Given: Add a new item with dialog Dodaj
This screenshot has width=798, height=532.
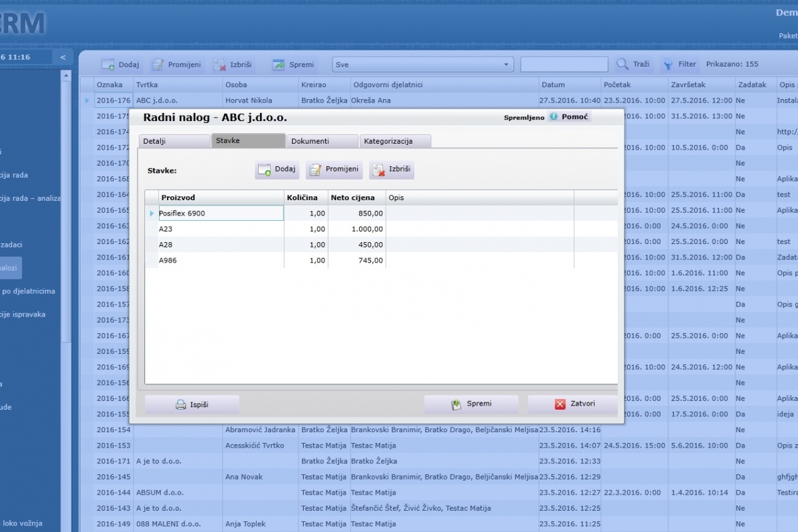Looking at the screenshot, I should (277, 170).
